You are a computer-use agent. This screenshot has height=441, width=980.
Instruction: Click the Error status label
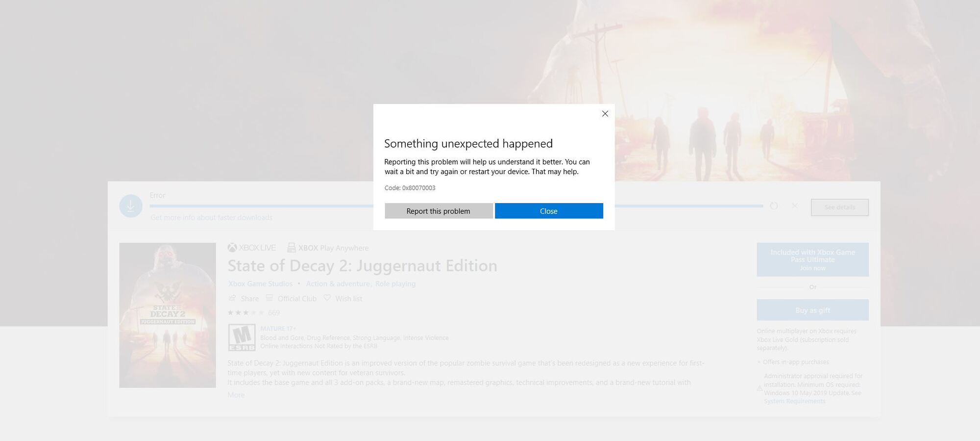[157, 195]
